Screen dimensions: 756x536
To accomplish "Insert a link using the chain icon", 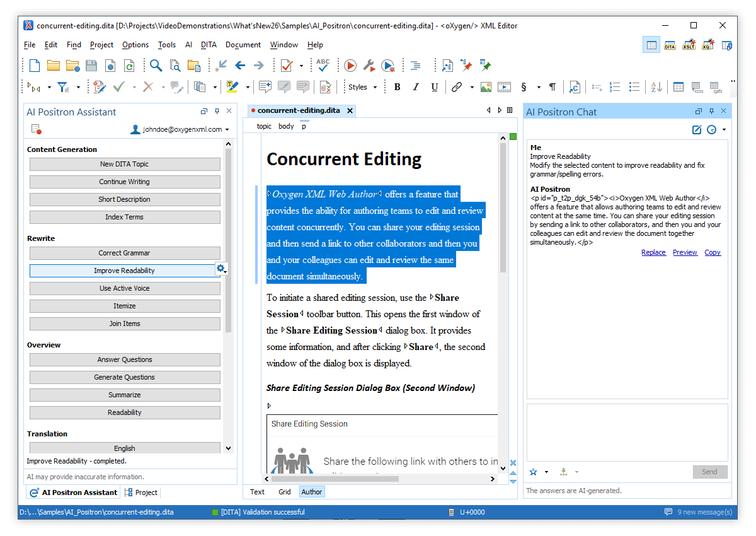I will [456, 87].
